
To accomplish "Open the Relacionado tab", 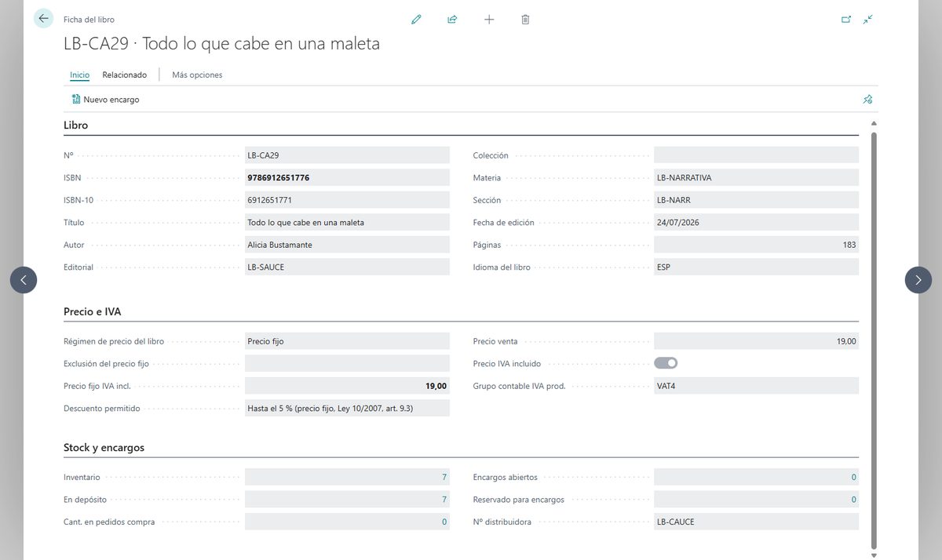I will click(x=125, y=75).
